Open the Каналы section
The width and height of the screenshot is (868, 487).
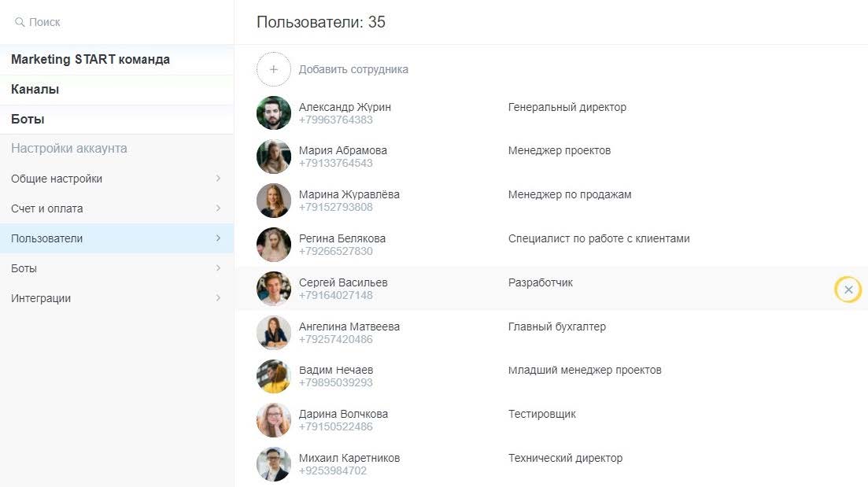point(35,90)
